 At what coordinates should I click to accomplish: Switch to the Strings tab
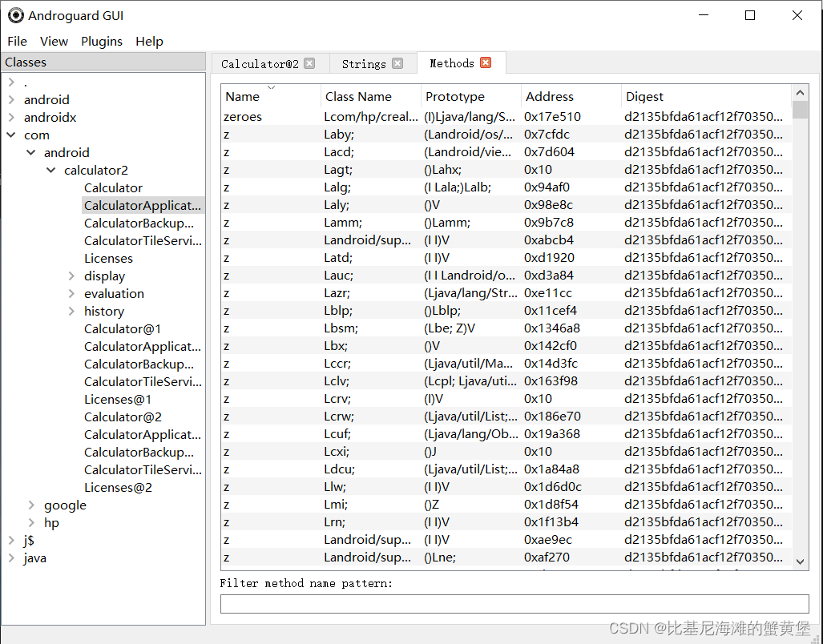tap(365, 63)
